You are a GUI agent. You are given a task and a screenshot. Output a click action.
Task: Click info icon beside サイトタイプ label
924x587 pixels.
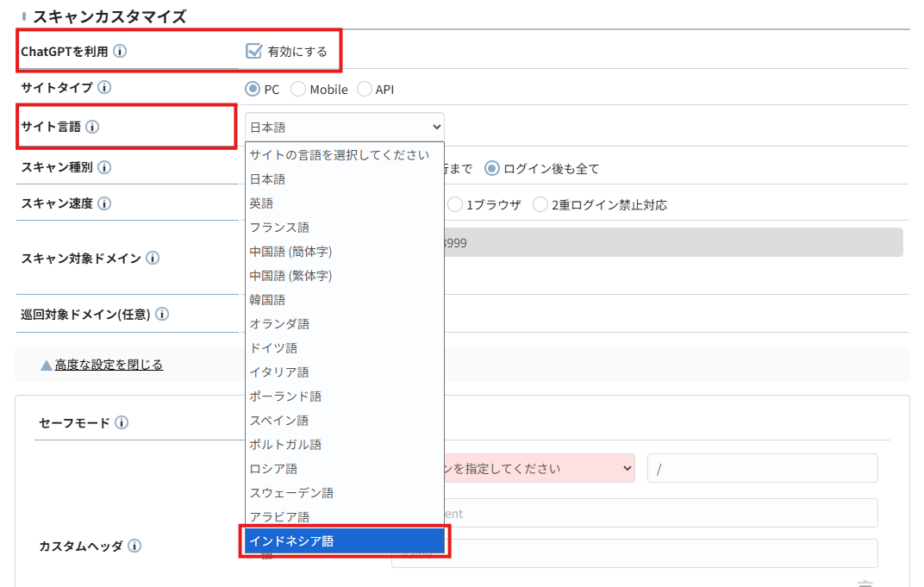coord(104,88)
